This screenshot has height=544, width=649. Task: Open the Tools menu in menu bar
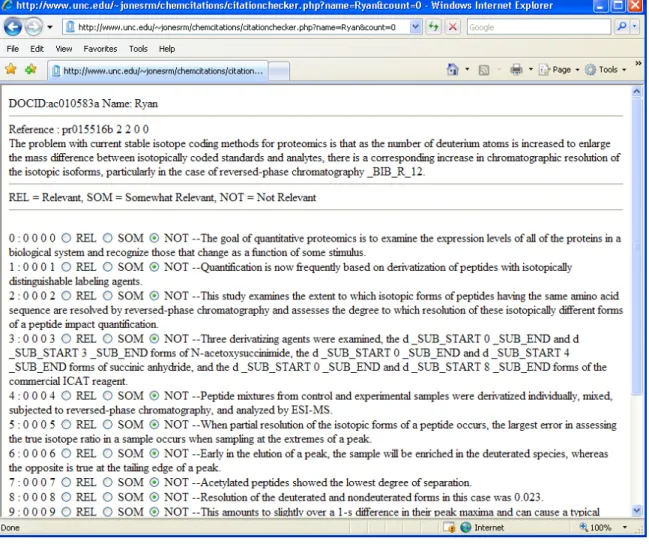click(x=138, y=49)
